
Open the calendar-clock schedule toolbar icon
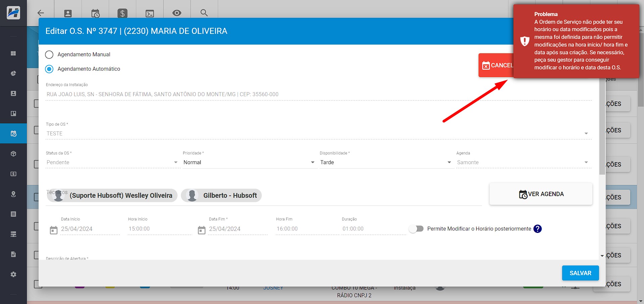[95, 13]
